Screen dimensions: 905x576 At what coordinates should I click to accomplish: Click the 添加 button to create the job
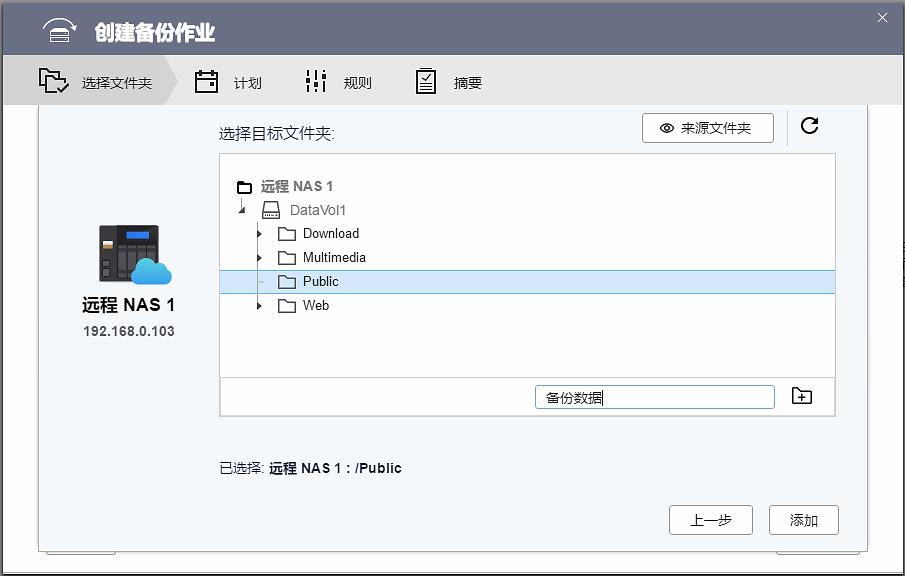(x=803, y=520)
